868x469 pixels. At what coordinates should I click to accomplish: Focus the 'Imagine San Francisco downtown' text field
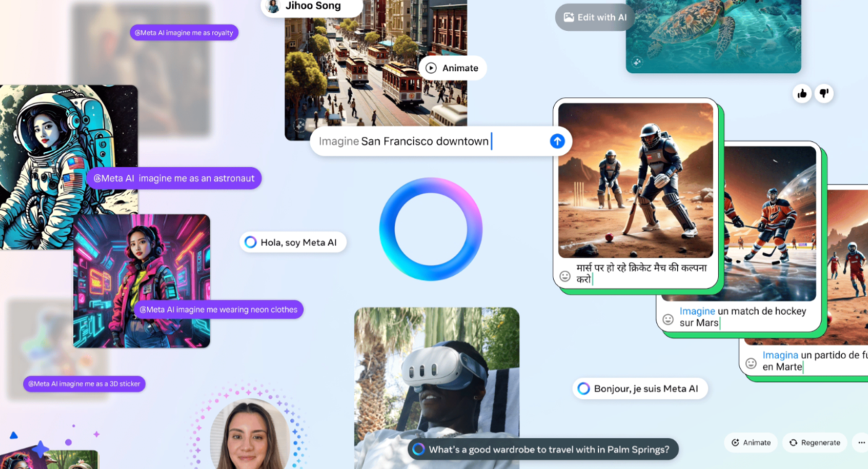(x=441, y=141)
